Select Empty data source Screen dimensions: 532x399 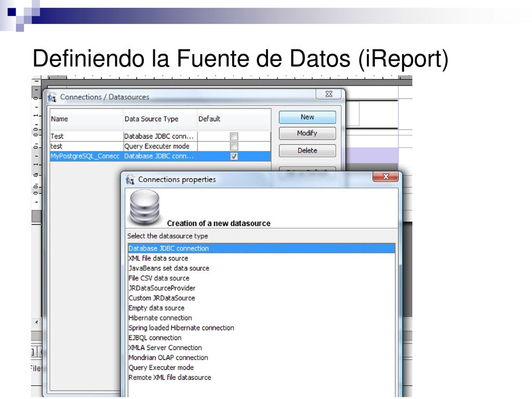click(x=262, y=308)
